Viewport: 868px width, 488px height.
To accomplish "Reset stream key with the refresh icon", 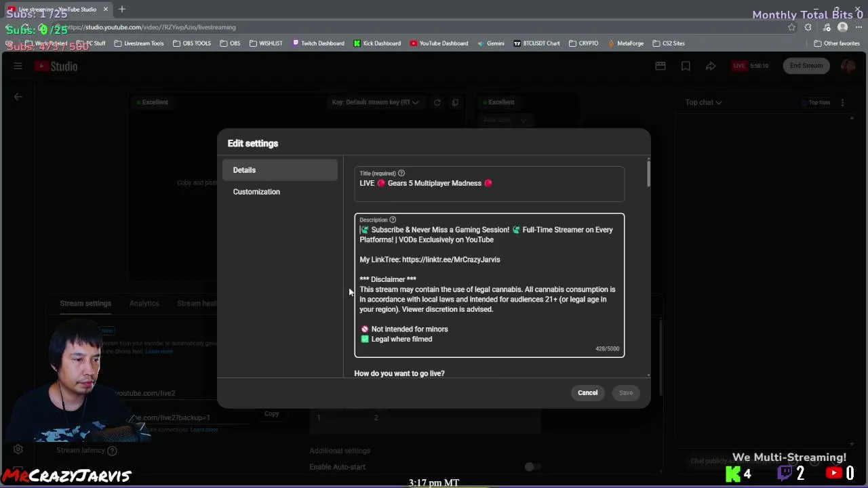I will pos(437,102).
